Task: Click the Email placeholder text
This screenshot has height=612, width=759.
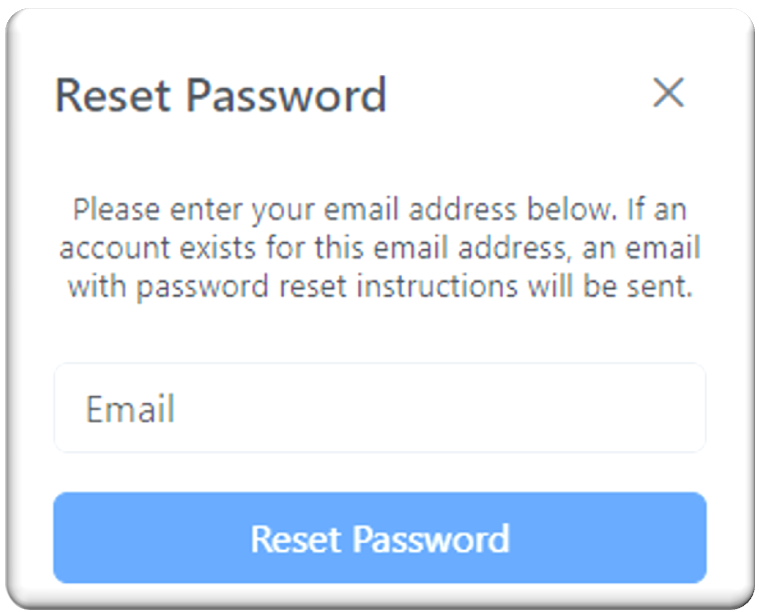Action: 130,409
